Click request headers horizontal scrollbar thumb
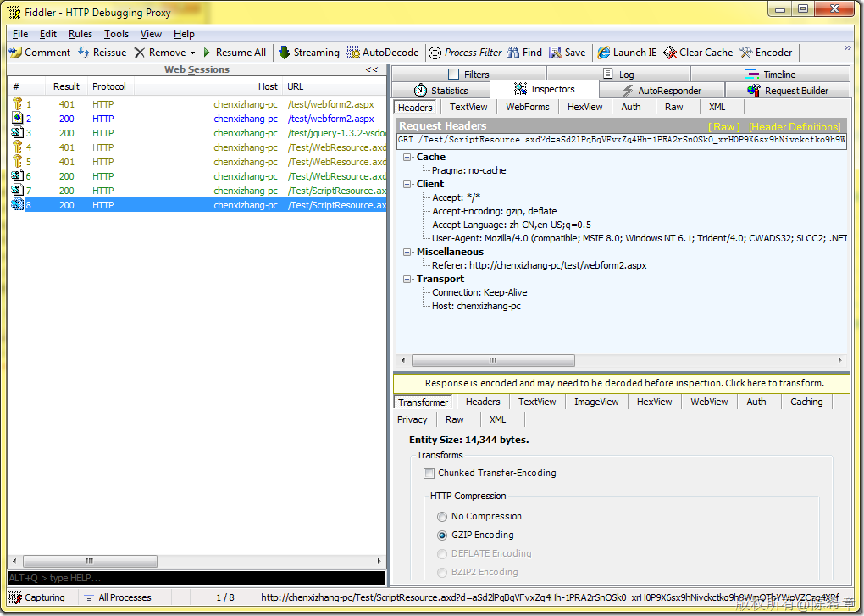This screenshot has width=864, height=616. (493, 360)
